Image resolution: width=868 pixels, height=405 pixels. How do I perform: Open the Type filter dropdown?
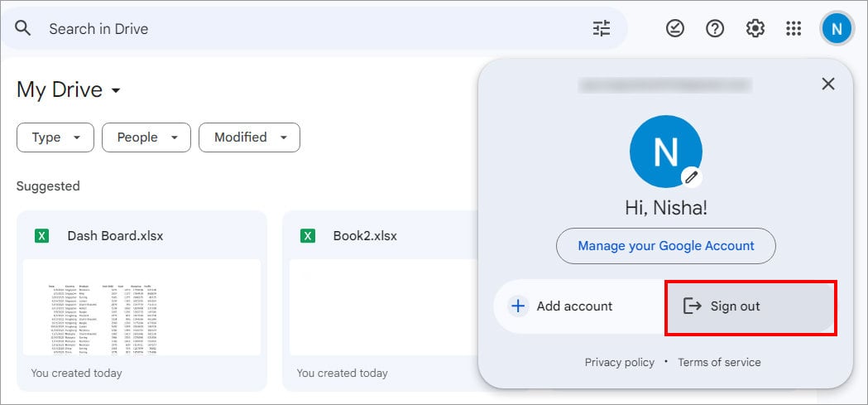(x=55, y=137)
